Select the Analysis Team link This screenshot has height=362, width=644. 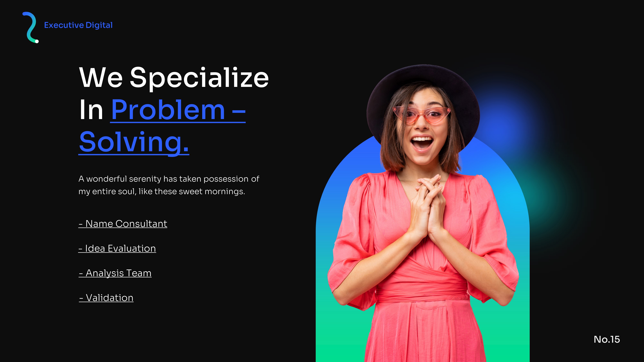tap(115, 273)
